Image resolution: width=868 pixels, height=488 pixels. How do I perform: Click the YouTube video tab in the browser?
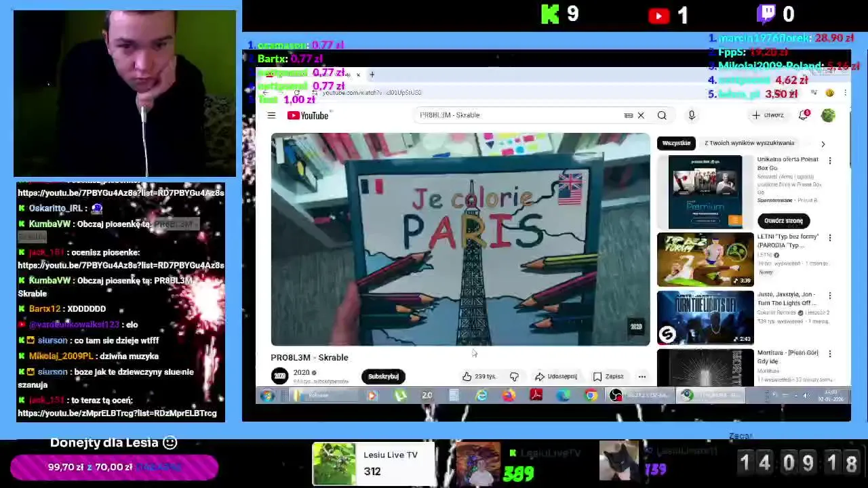[x=309, y=74]
